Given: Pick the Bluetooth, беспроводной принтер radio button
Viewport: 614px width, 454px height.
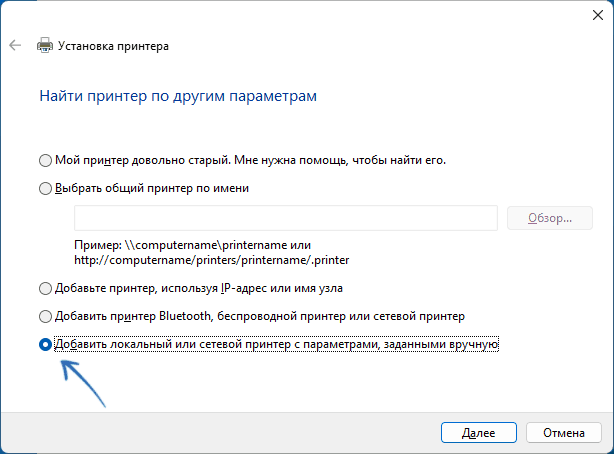Looking at the screenshot, I should 45,317.
